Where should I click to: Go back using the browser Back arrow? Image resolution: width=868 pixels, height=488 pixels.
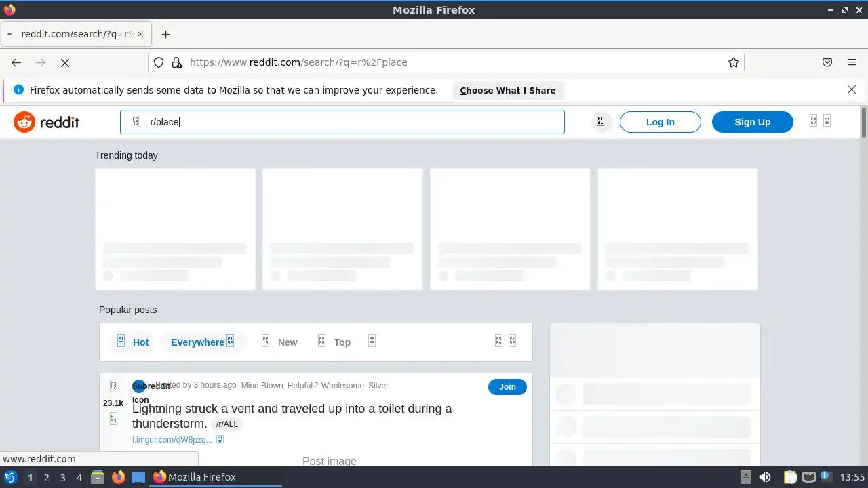pyautogui.click(x=16, y=62)
